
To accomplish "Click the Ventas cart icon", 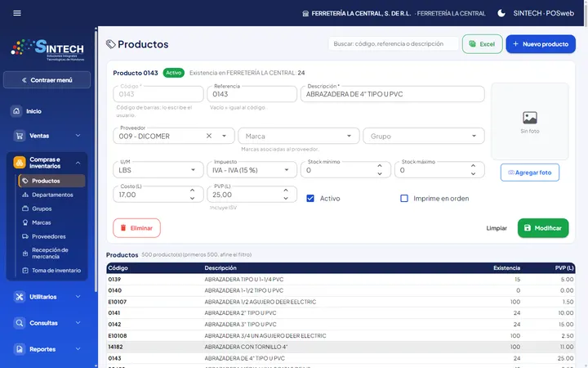I will 19,136.
